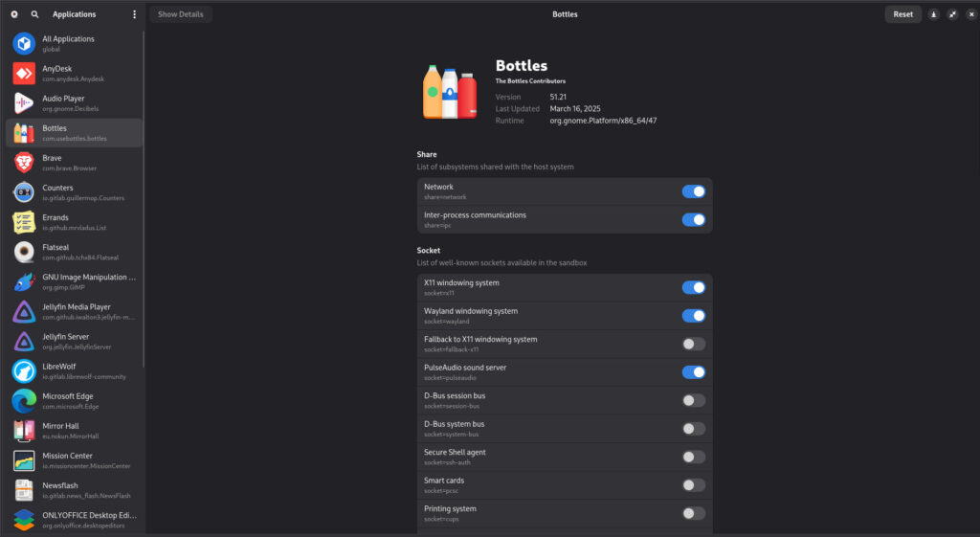Select the Flatseal app icon
Screen dimensions: 980x537
(x=24, y=252)
